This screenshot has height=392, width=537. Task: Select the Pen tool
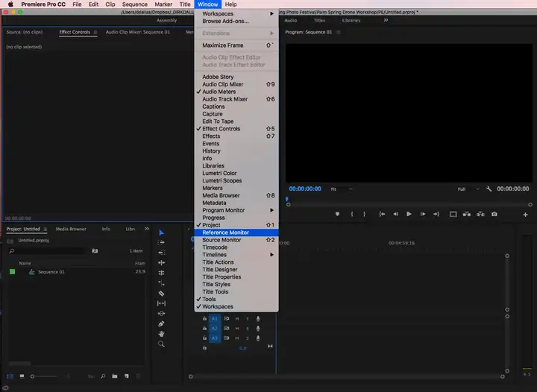tap(161, 323)
